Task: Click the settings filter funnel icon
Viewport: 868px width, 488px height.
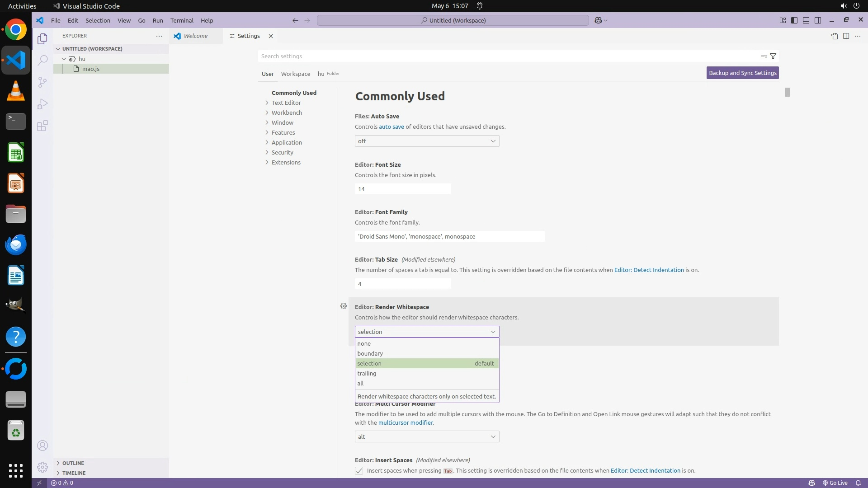Action: (773, 56)
